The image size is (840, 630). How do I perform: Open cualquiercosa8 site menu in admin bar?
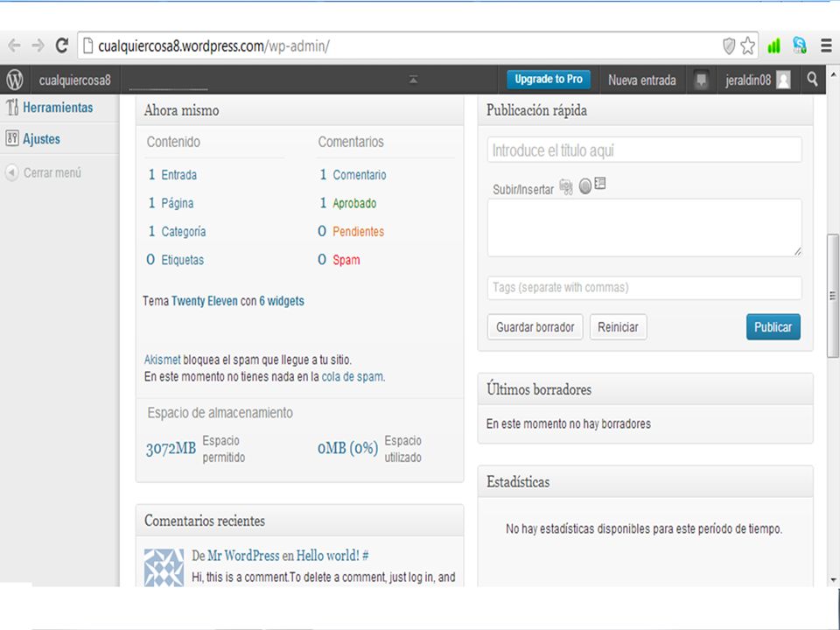click(x=74, y=80)
